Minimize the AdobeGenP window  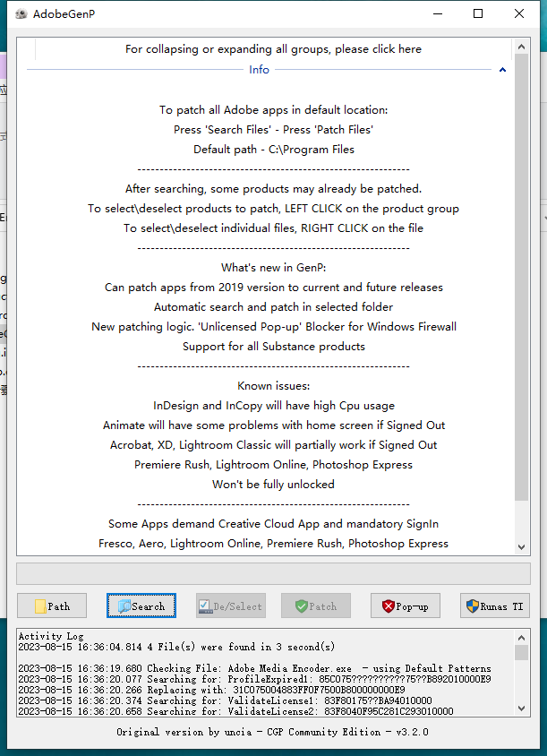point(438,13)
